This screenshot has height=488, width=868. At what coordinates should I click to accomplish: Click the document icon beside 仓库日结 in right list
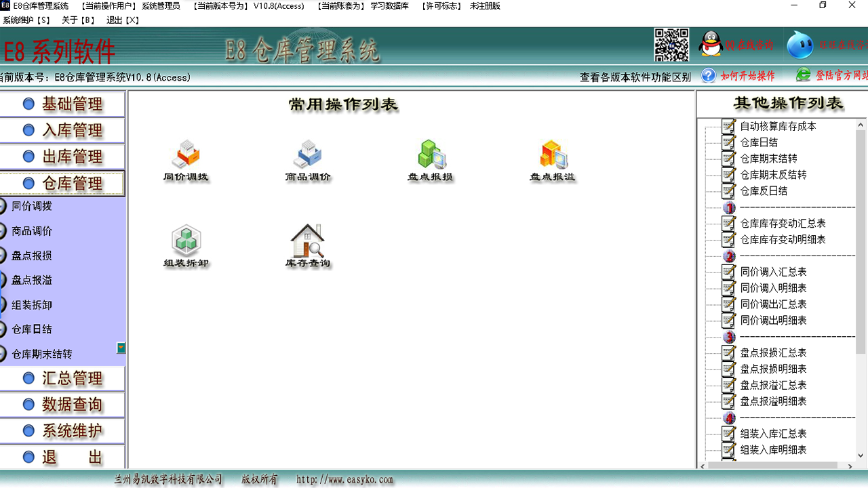coord(729,142)
